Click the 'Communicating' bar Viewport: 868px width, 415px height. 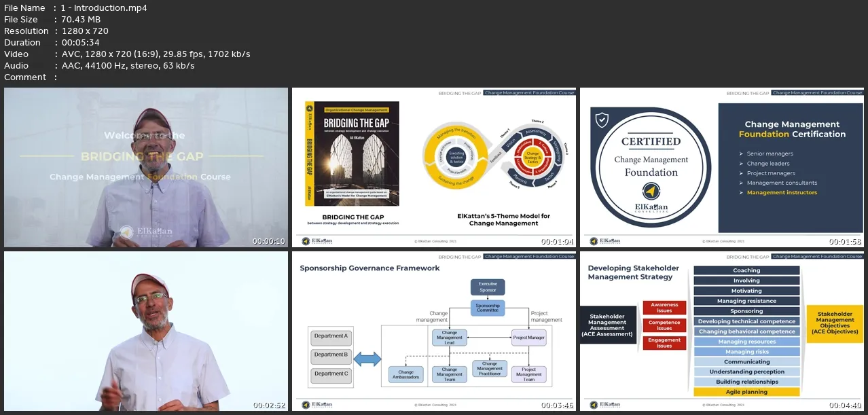tap(746, 362)
